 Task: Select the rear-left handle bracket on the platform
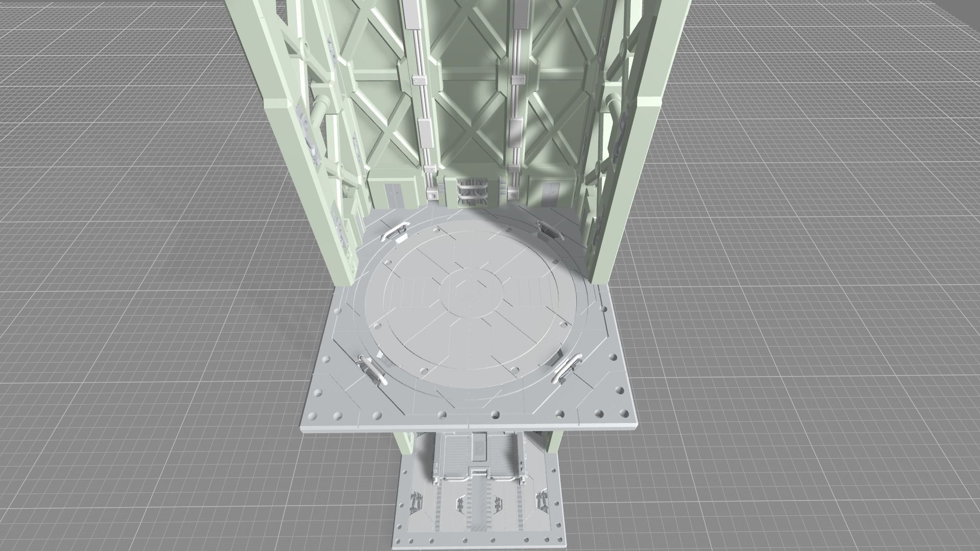click(395, 232)
